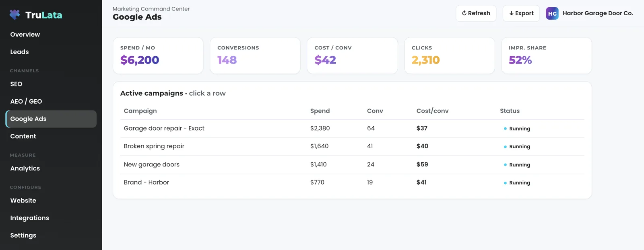Click the $1,640 spend value
The height and width of the screenshot is (250, 644).
coord(319,146)
